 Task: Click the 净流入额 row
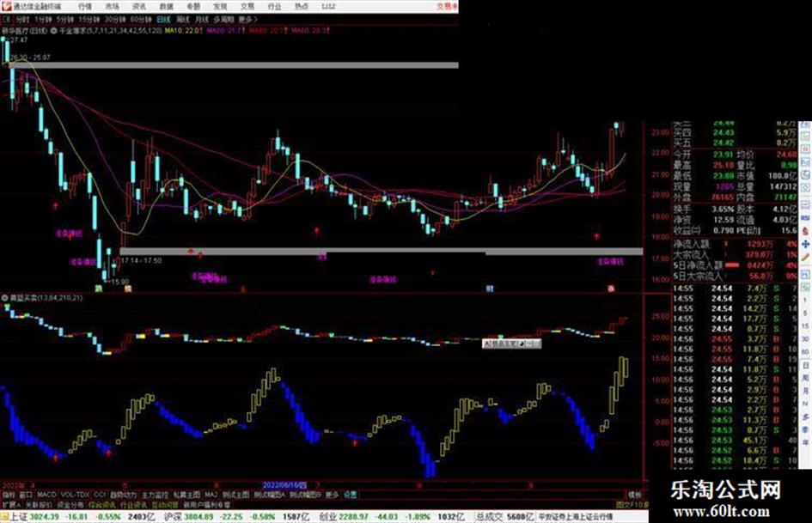[x=735, y=244]
